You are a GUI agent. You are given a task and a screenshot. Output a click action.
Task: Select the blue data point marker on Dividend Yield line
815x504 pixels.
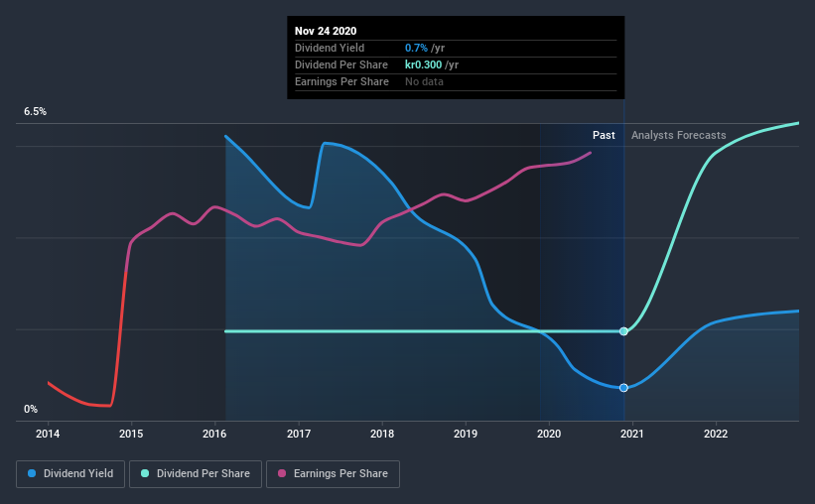click(623, 388)
